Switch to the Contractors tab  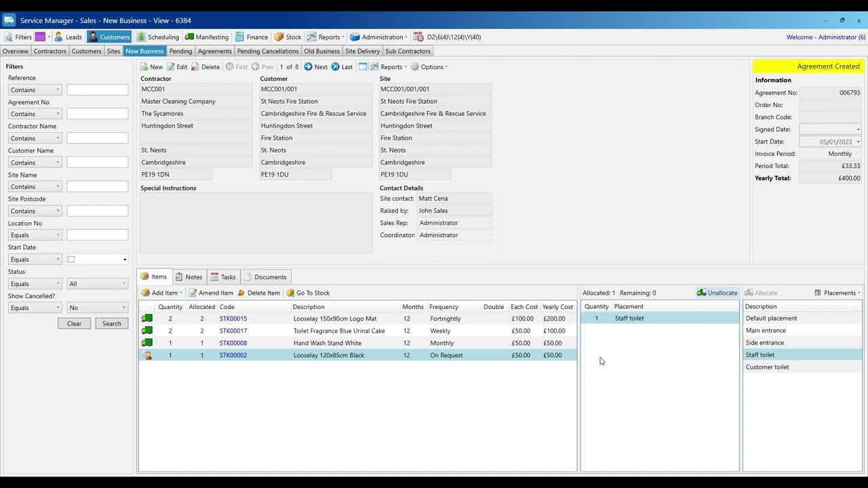pyautogui.click(x=50, y=51)
